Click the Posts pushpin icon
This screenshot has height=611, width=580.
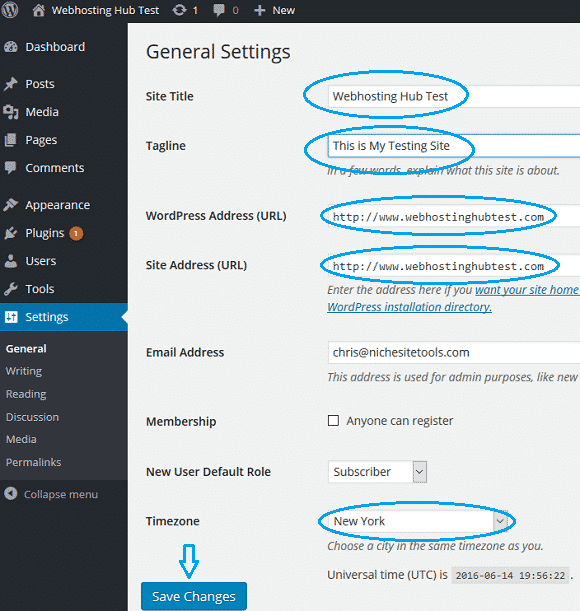[x=11, y=84]
